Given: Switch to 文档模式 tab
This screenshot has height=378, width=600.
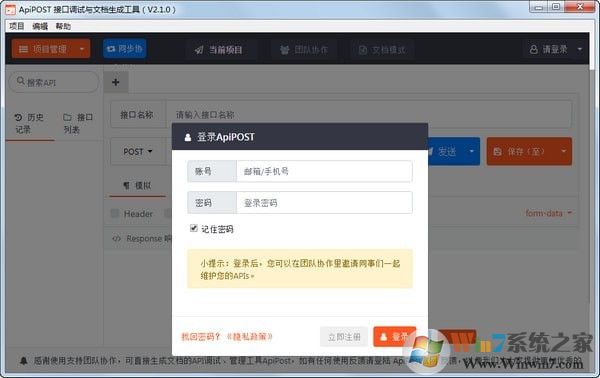Looking at the screenshot, I should [x=382, y=50].
